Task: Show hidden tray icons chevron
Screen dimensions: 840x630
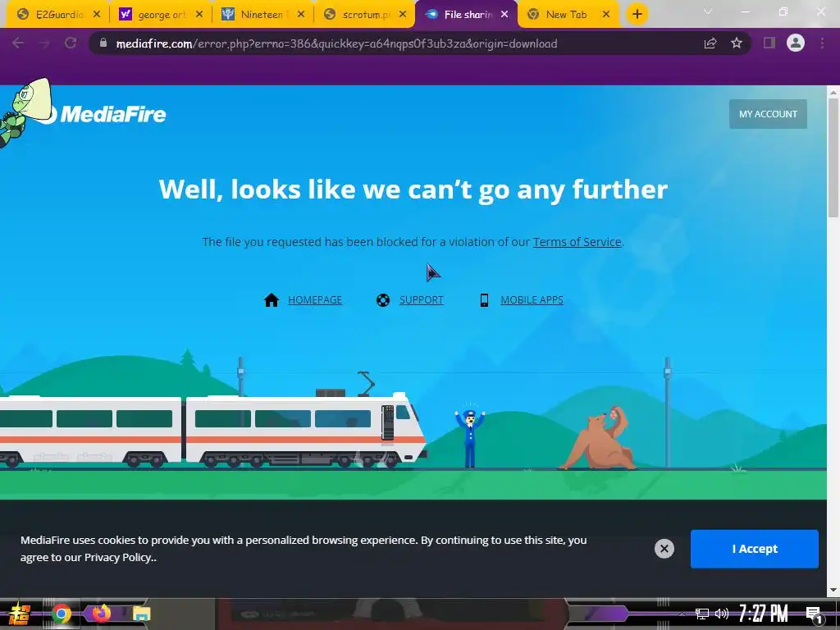Action: (682, 614)
